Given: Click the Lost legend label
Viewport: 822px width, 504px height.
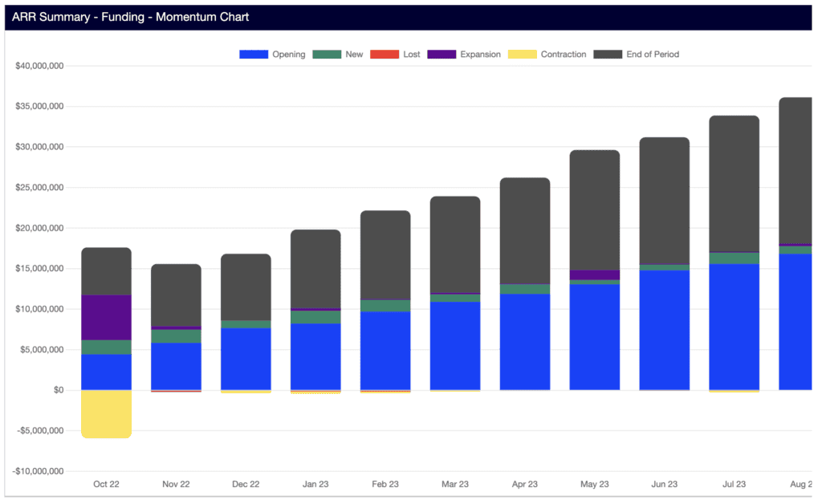Looking at the screenshot, I should [x=412, y=55].
